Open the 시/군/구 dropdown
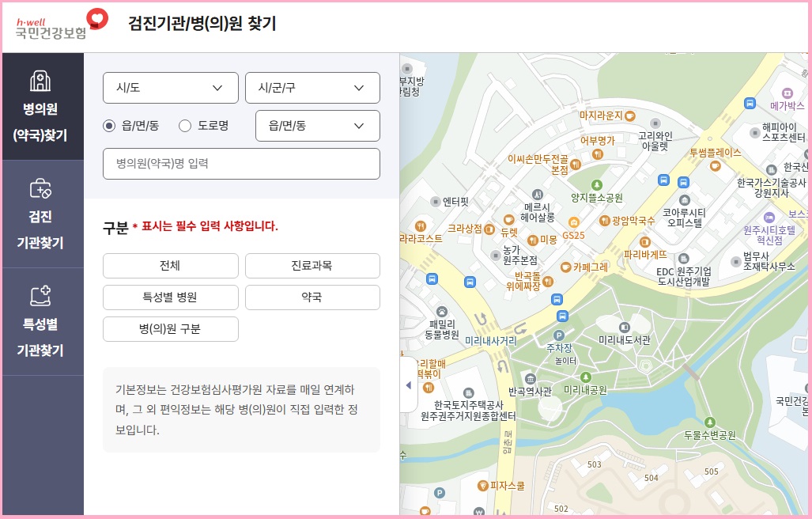The height and width of the screenshot is (519, 812). click(x=312, y=88)
